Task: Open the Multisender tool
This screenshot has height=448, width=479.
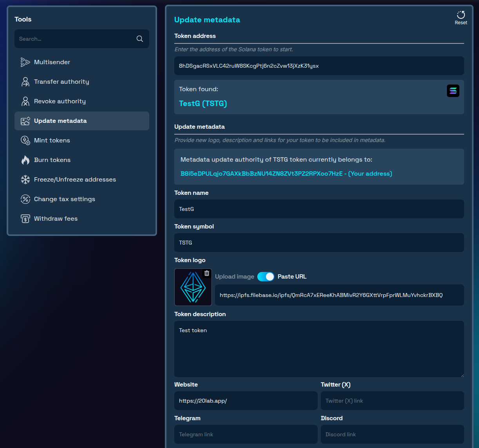Action: click(x=82, y=62)
